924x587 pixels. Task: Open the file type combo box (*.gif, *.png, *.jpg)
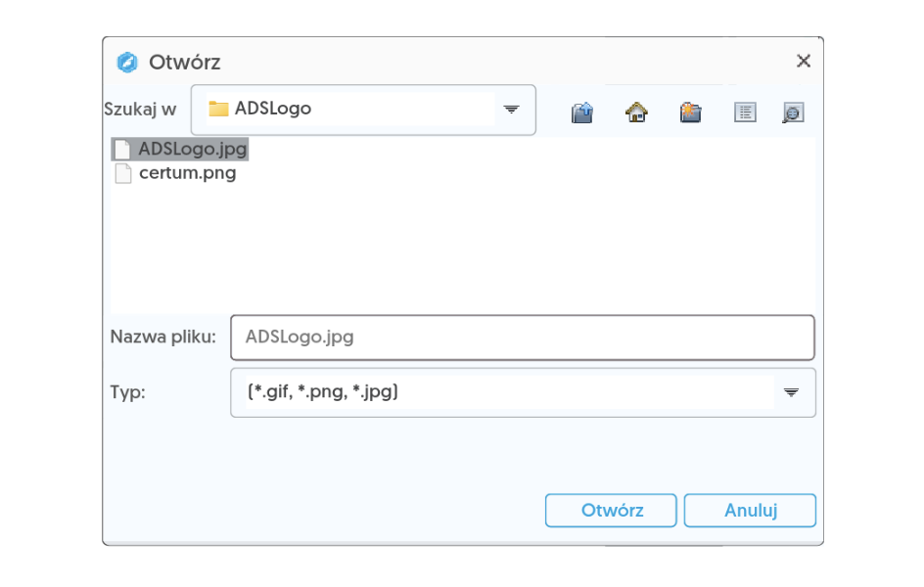[509, 392]
